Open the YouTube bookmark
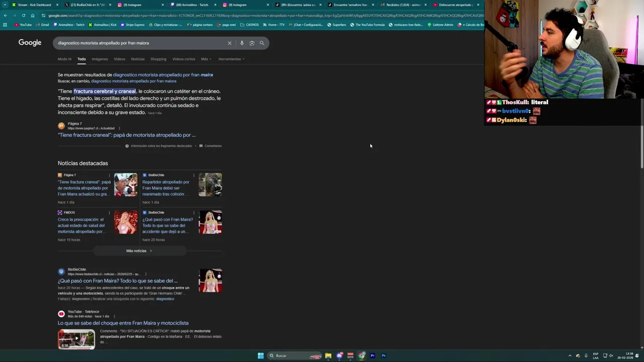Viewport: 644px width, 362px height. pos(23,25)
